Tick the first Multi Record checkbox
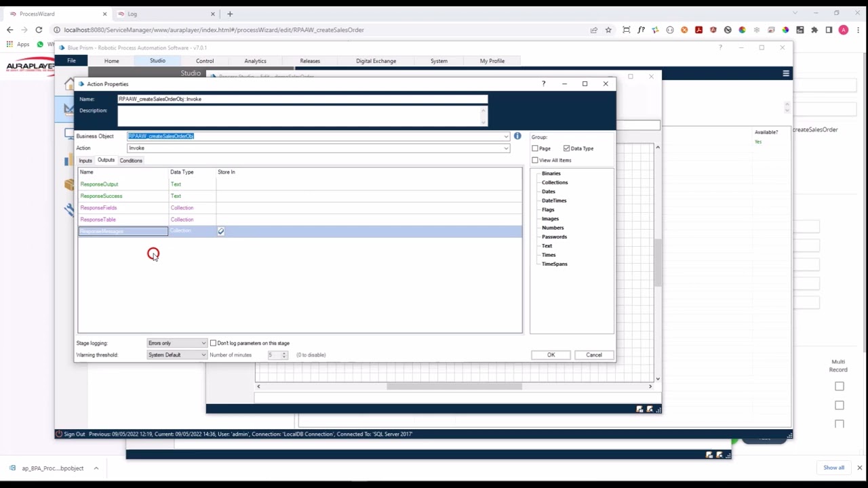Viewport: 868px width, 488px height. tap(840, 386)
